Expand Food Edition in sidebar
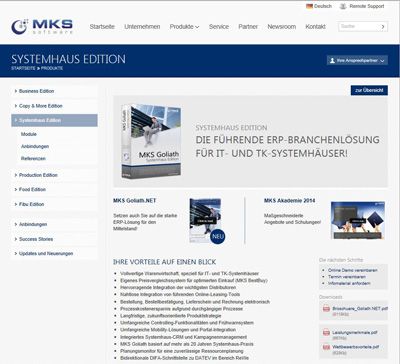The image size is (400, 364). pyautogui.click(x=54, y=189)
